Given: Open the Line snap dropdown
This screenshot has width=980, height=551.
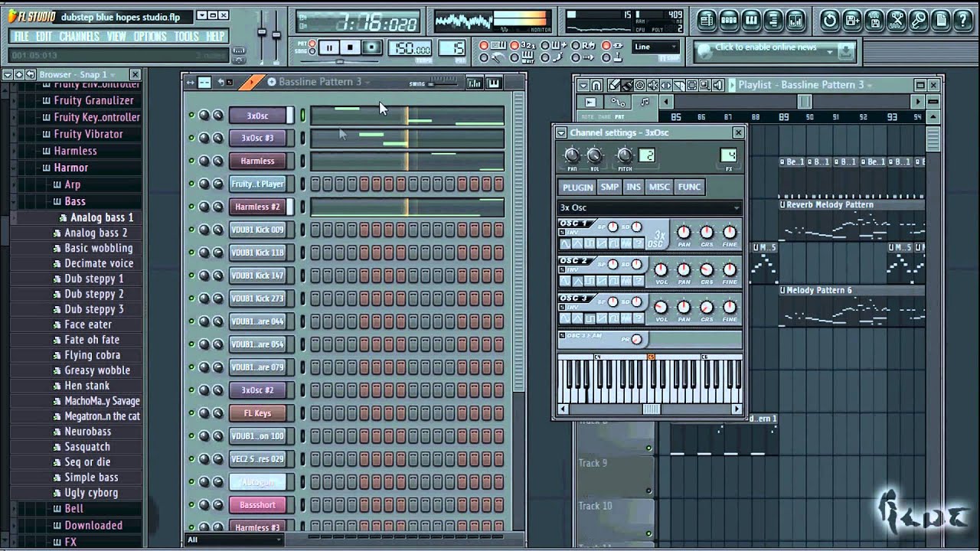Looking at the screenshot, I should coord(655,47).
